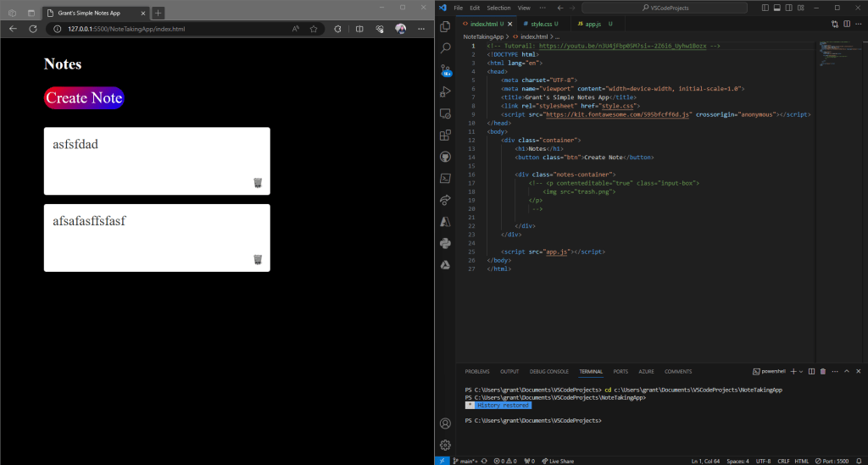Kill terminal using the trash can icon
The image size is (868, 465).
[x=822, y=371]
